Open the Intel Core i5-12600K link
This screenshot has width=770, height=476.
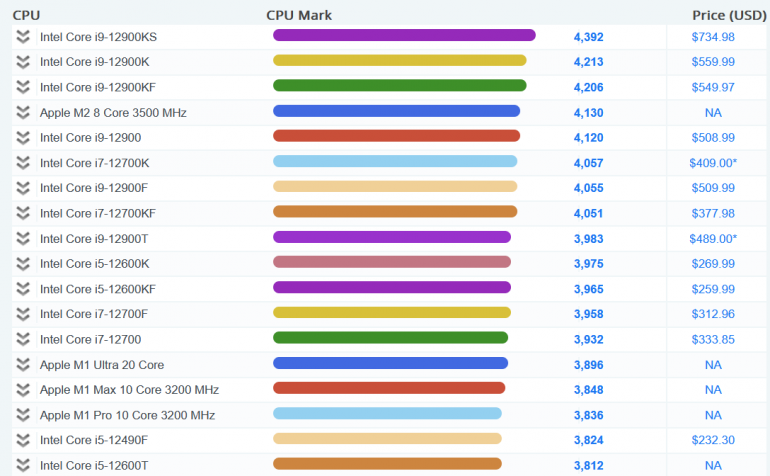(x=94, y=264)
